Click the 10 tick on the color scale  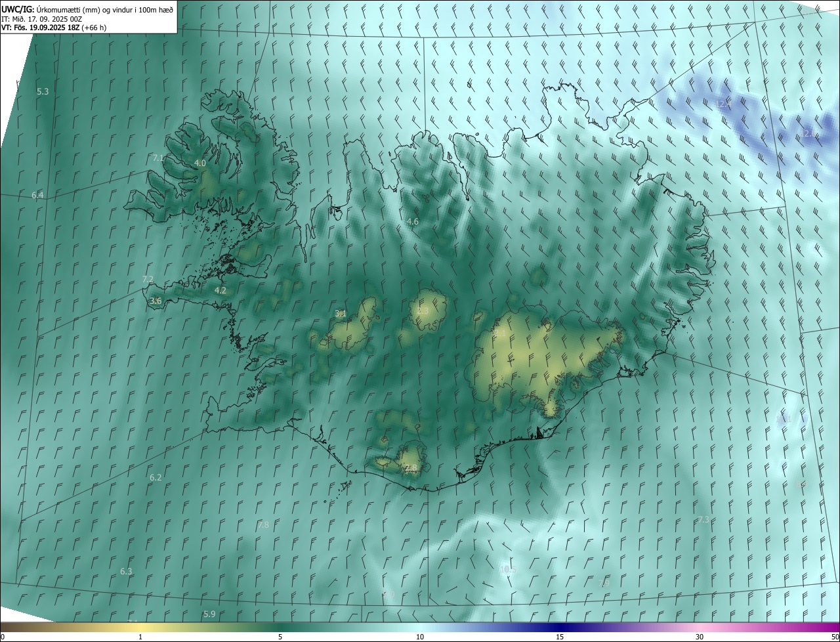(420, 637)
